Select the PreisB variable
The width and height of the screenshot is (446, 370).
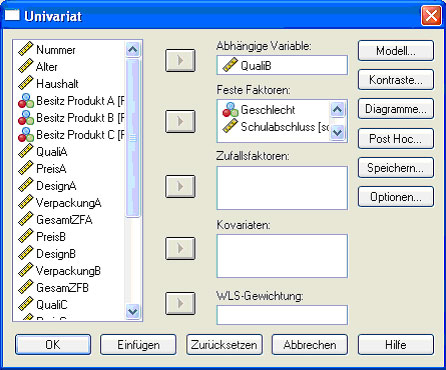point(51,237)
